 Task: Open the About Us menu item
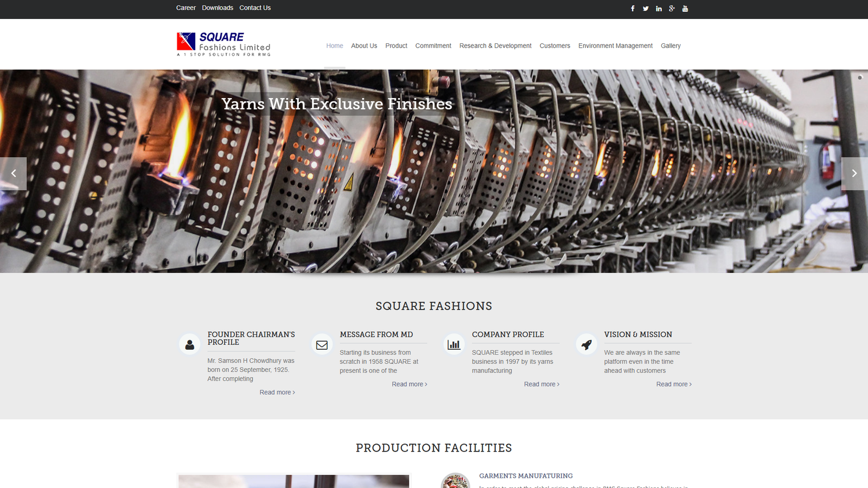(364, 46)
